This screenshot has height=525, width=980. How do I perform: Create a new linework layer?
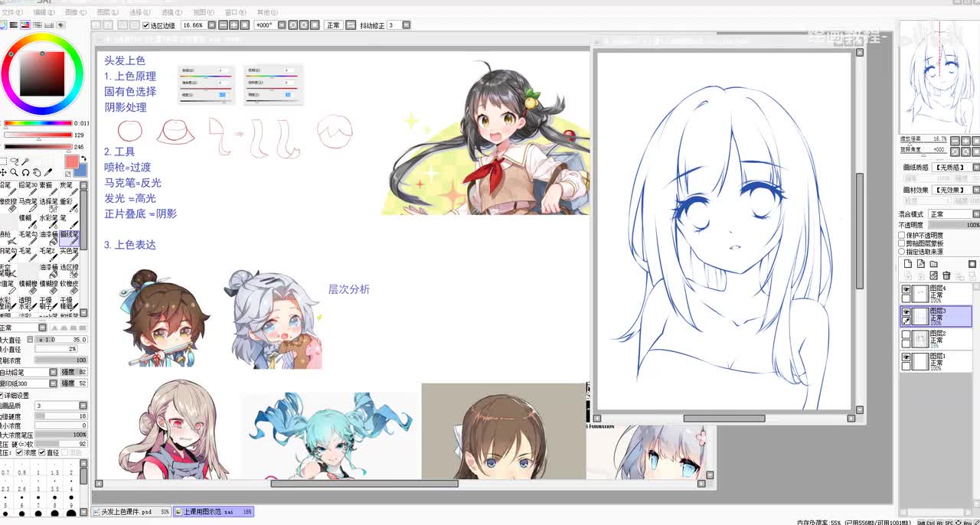[x=921, y=264]
